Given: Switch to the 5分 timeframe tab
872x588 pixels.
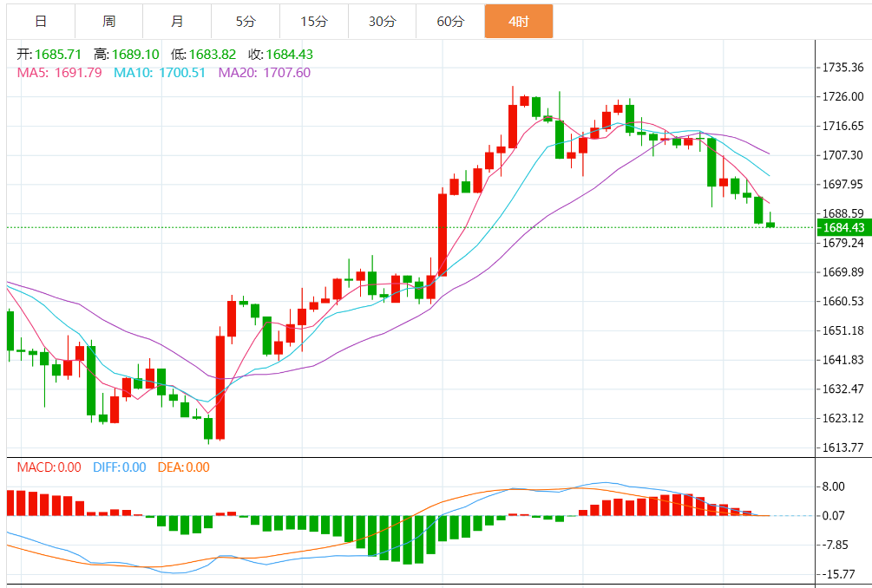Looking at the screenshot, I should point(246,22).
